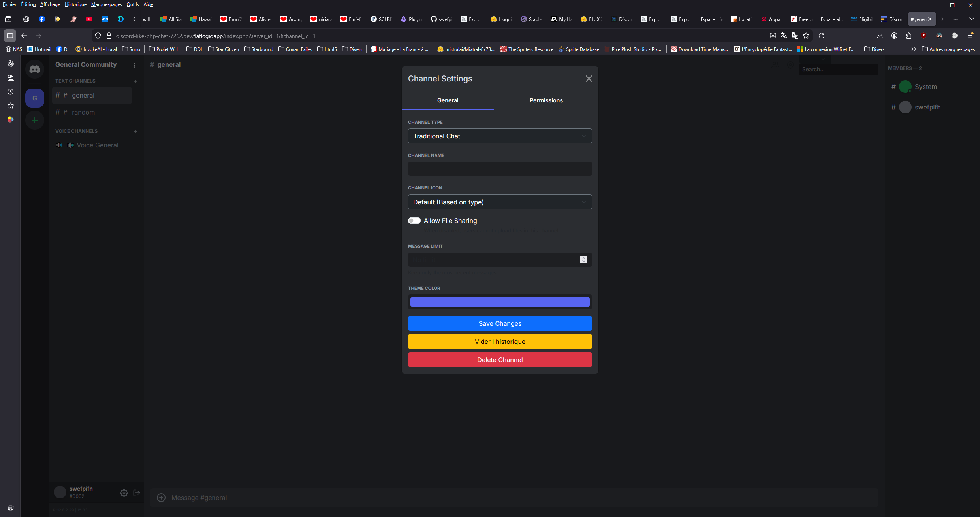Open the Historique menu in the menu bar
This screenshot has width=980, height=517.
[x=75, y=4]
